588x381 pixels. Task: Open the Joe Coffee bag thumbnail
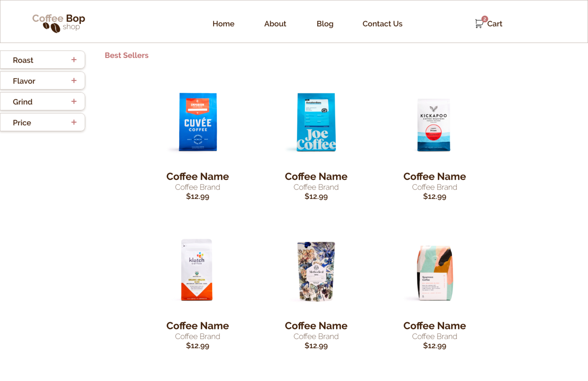pyautogui.click(x=316, y=122)
